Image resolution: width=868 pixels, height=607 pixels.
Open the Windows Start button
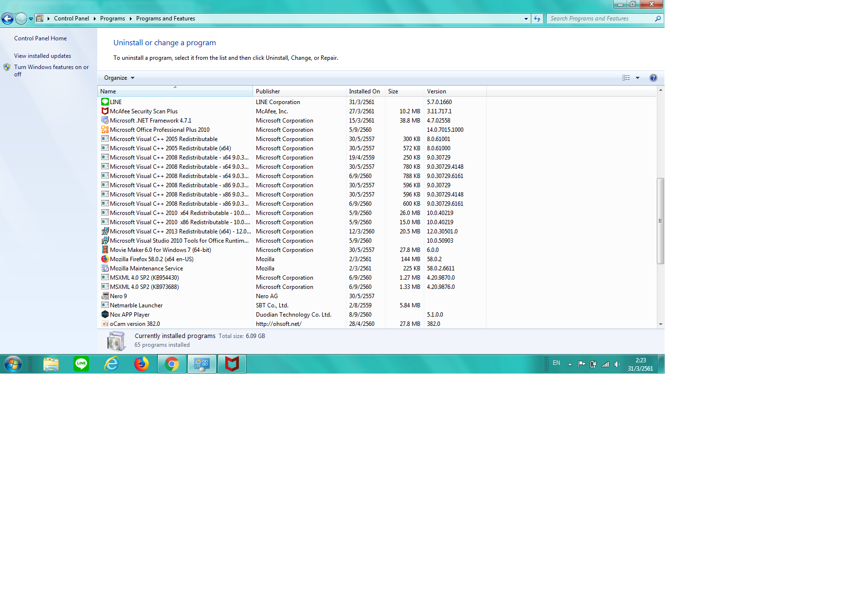13,364
